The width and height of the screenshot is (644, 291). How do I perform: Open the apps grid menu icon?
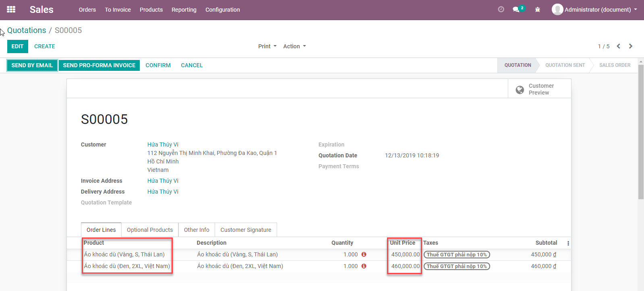pyautogui.click(x=11, y=9)
